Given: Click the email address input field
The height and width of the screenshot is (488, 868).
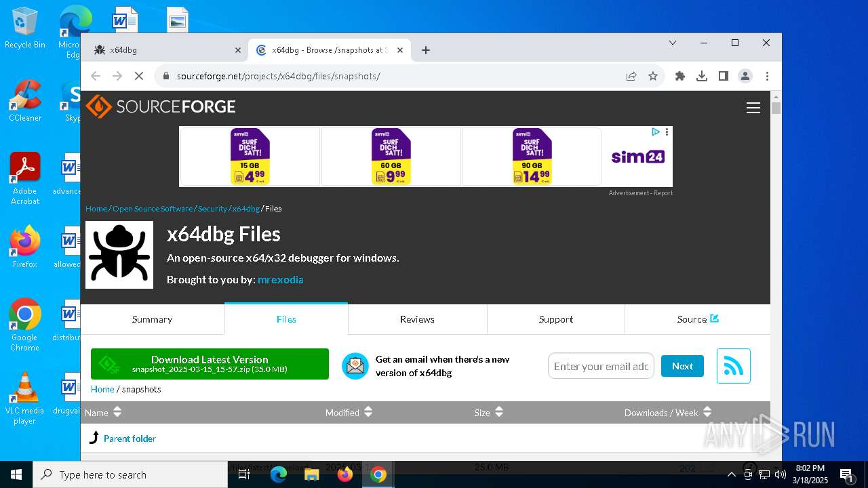Looking at the screenshot, I should tap(601, 366).
